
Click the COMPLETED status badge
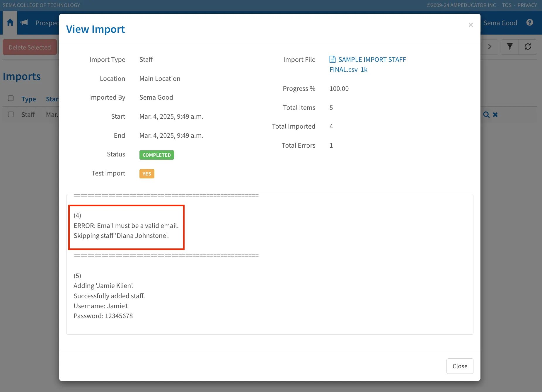tap(157, 155)
